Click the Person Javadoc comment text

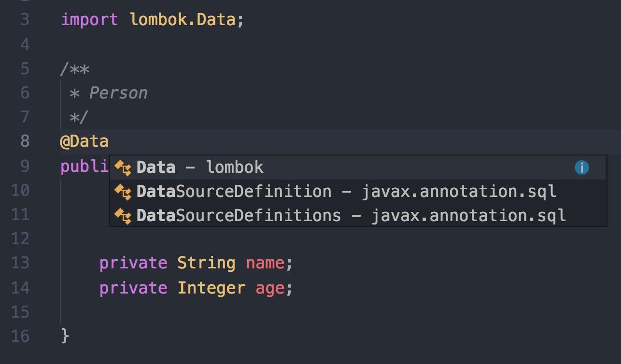click(x=117, y=93)
